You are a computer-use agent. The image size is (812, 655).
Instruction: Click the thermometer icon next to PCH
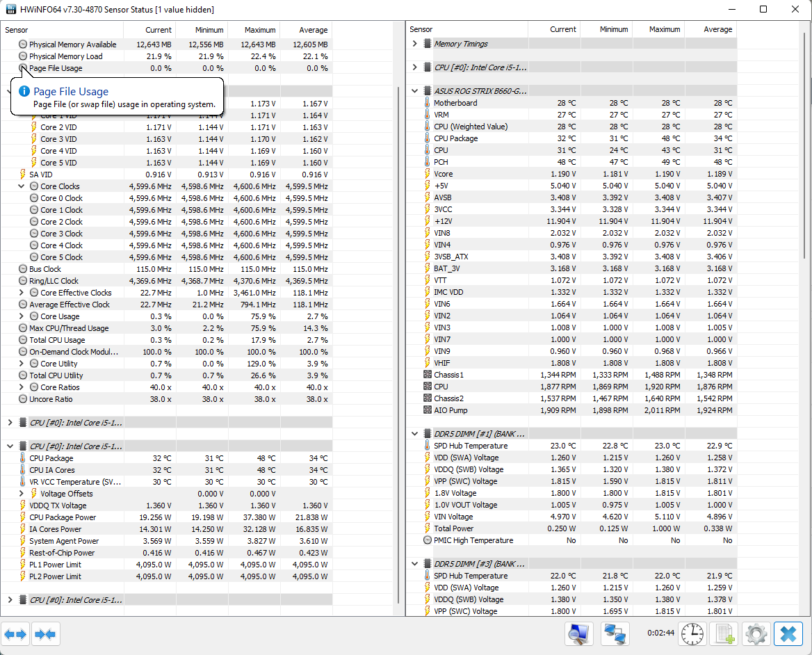(428, 162)
